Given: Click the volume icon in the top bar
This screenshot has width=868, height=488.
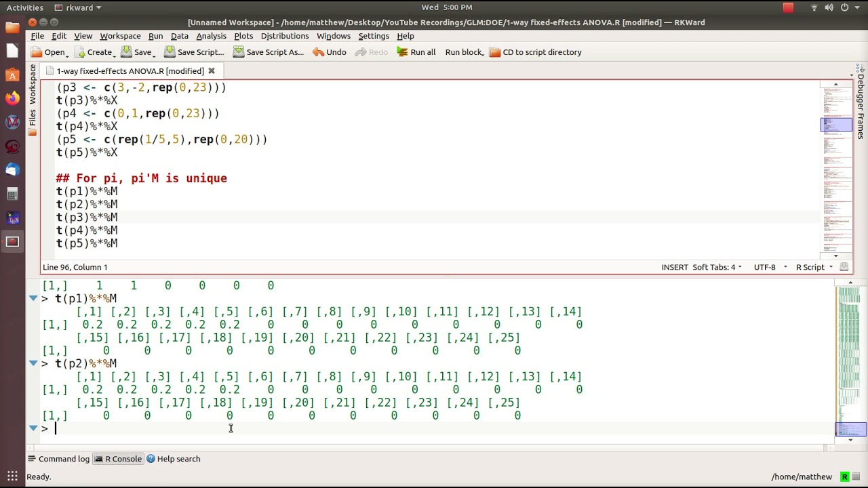Looking at the screenshot, I should coord(829,7).
